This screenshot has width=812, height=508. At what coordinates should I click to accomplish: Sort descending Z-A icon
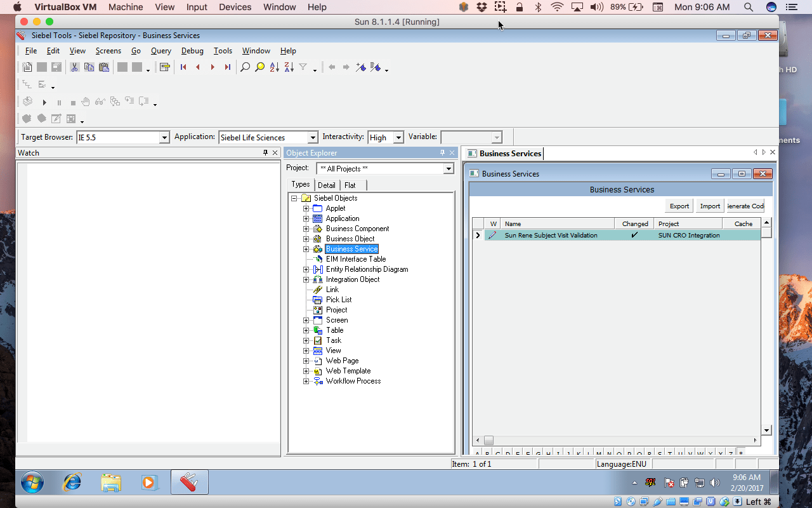click(x=289, y=67)
